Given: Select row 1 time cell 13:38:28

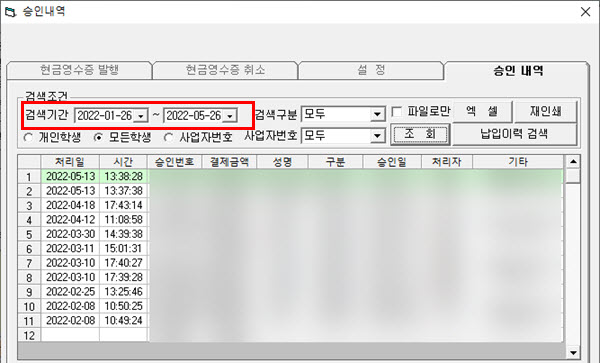Looking at the screenshot, I should point(123,176).
